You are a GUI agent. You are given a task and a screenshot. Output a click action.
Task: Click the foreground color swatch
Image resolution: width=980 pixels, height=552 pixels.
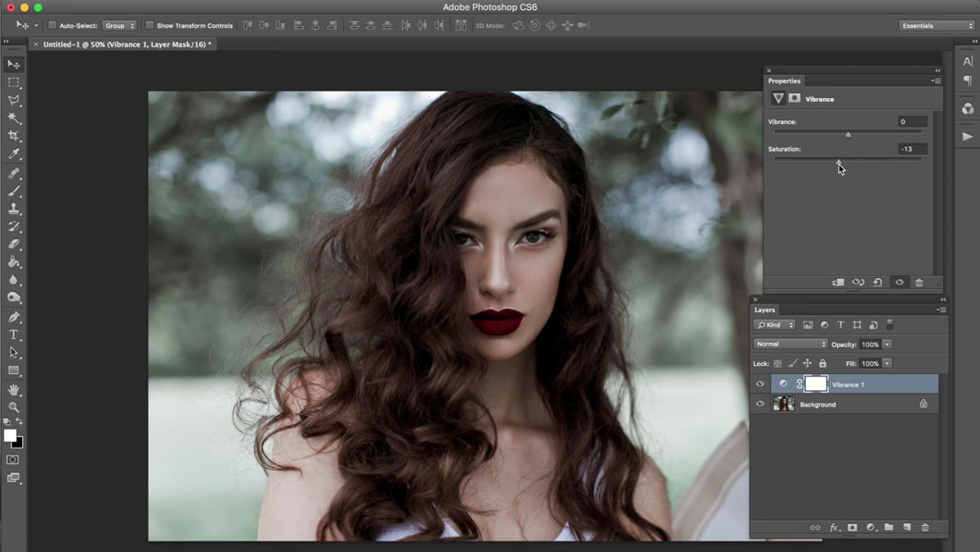click(10, 436)
